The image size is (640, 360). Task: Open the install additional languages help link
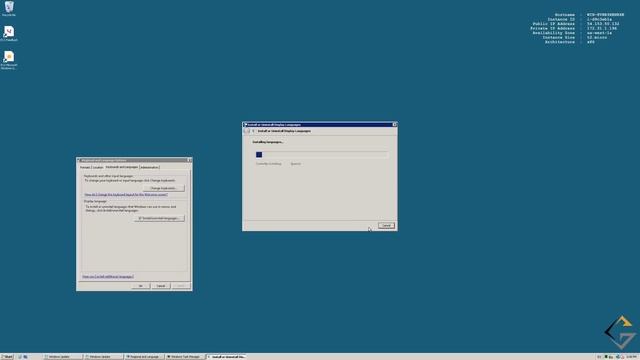(x=108, y=277)
